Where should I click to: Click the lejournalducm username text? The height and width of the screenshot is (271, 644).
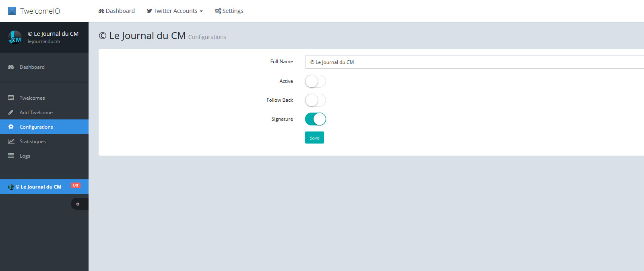click(44, 41)
